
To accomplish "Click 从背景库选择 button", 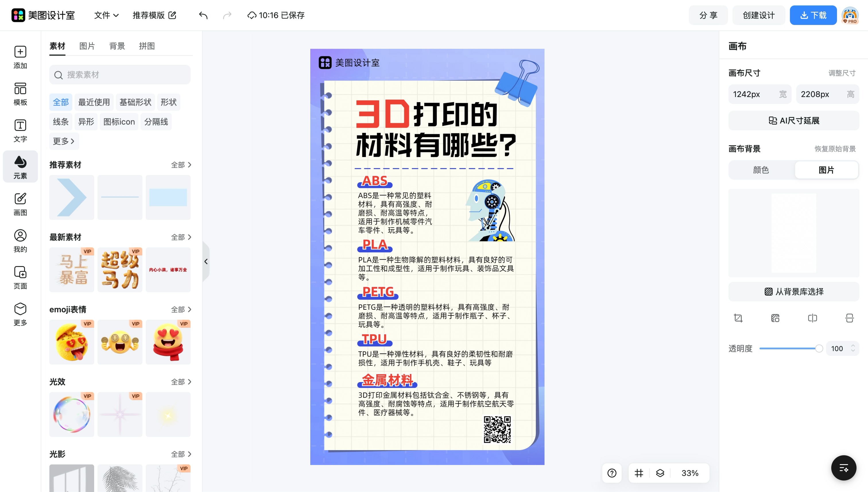I will pos(794,292).
